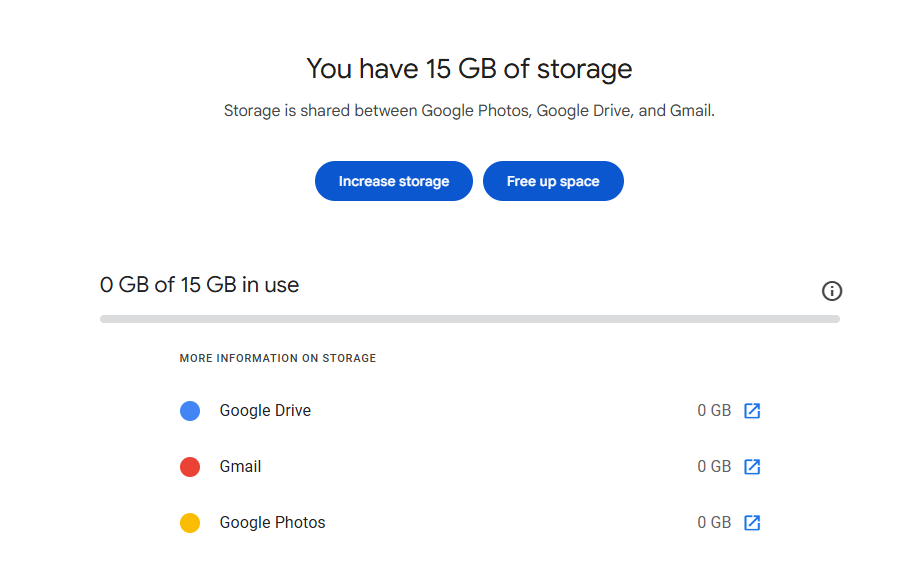The height and width of the screenshot is (563, 901).
Task: Open Google Photos via its external-link icon
Action: (752, 523)
